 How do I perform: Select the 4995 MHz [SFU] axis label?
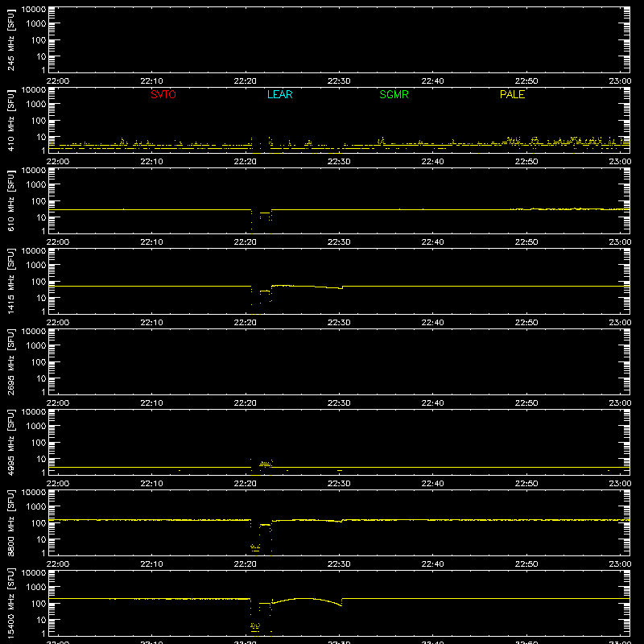pos(10,442)
